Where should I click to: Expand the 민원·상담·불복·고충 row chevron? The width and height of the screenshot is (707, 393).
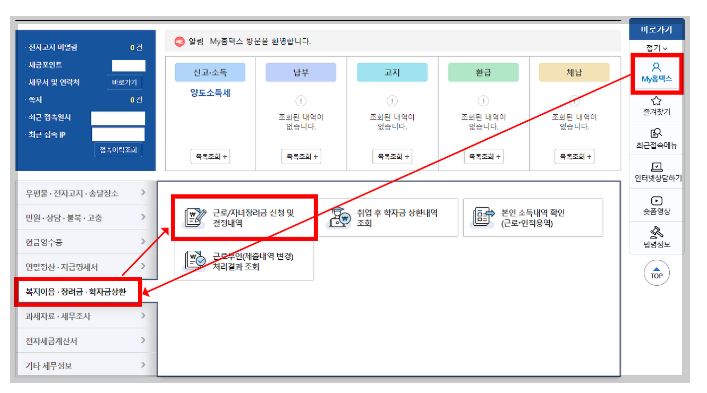pos(143,217)
